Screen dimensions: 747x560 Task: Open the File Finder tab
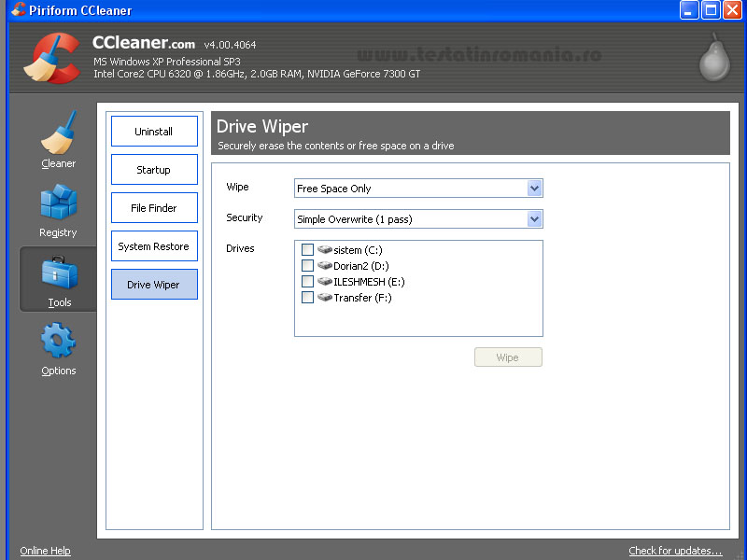[154, 208]
